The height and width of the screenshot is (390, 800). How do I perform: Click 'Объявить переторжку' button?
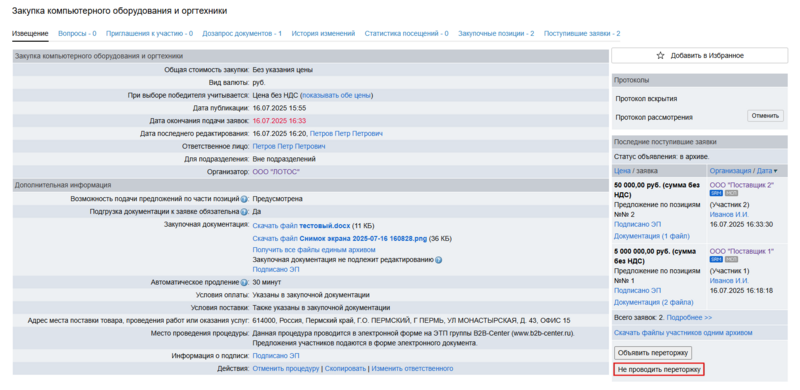[x=653, y=352]
